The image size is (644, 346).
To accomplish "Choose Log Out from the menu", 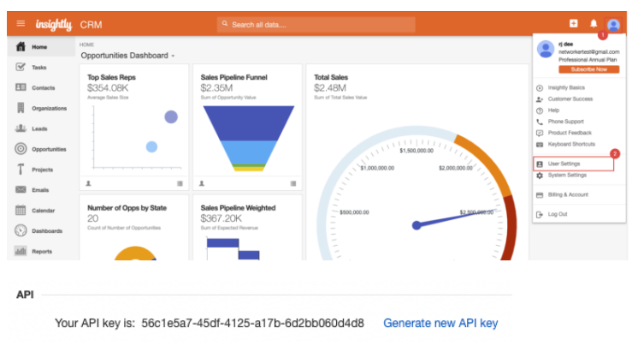I will [x=557, y=214].
